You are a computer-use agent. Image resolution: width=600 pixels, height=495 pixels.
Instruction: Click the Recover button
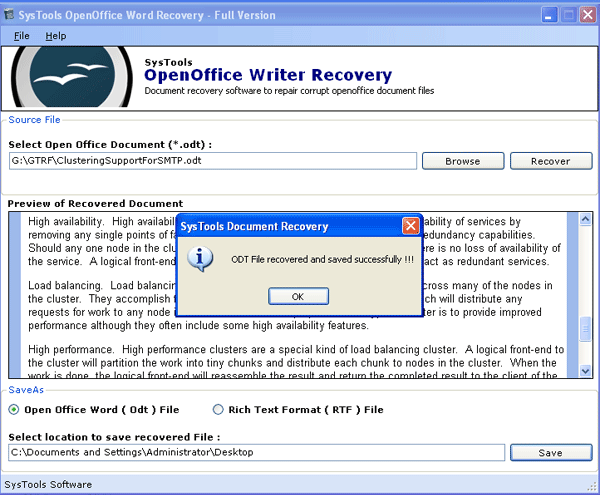[x=551, y=161]
